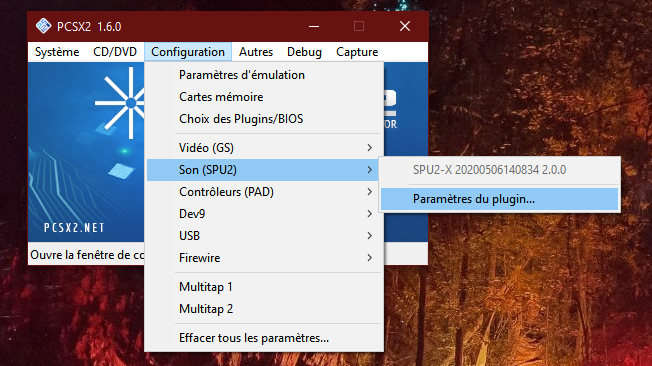
Task: Expand the Contrôleurs (PAD) submenu
Action: (x=264, y=192)
